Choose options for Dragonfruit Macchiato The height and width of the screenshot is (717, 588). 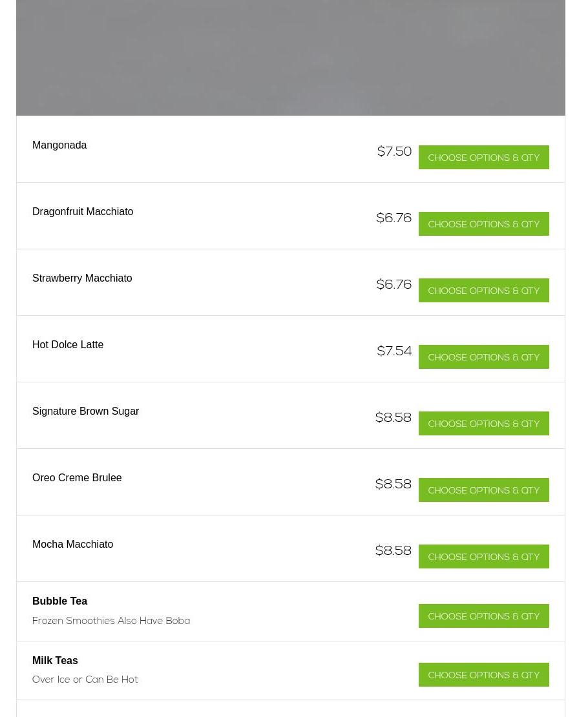pyautogui.click(x=483, y=224)
